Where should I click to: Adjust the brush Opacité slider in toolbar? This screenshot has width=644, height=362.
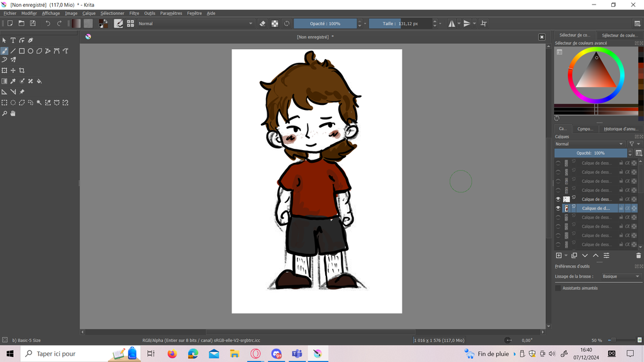325,23
